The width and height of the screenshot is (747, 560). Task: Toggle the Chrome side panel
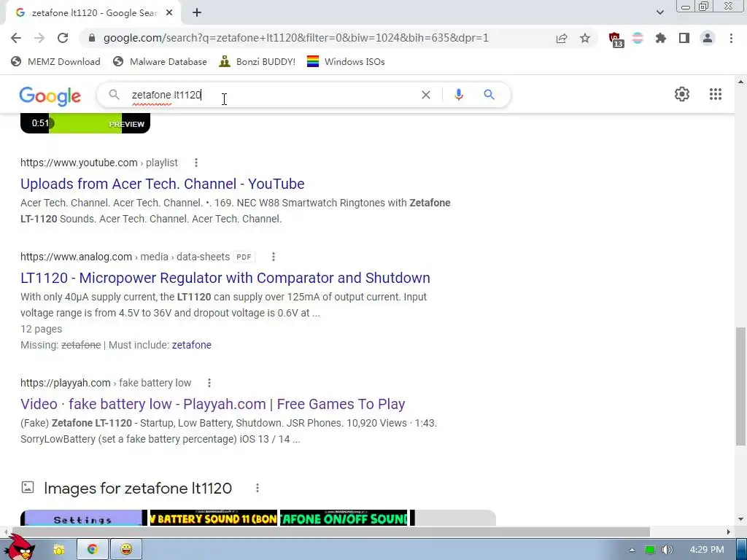684,38
